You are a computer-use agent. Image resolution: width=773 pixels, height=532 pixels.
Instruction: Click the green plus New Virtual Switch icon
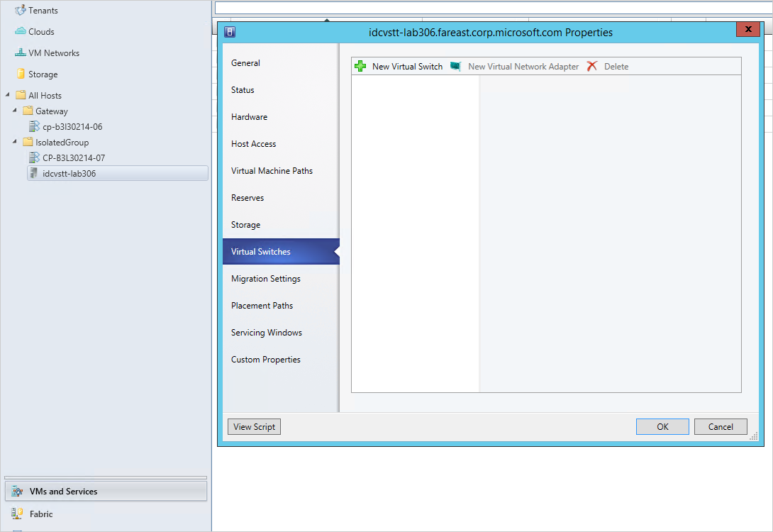(x=360, y=66)
